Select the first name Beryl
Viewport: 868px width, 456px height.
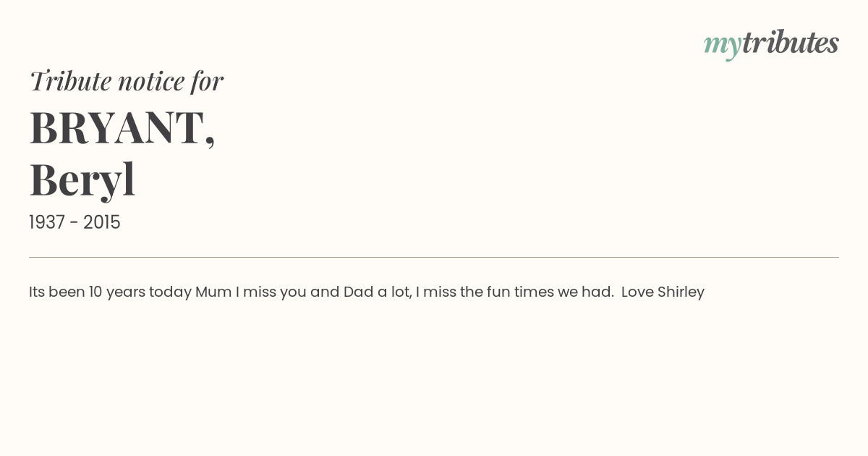pos(82,180)
